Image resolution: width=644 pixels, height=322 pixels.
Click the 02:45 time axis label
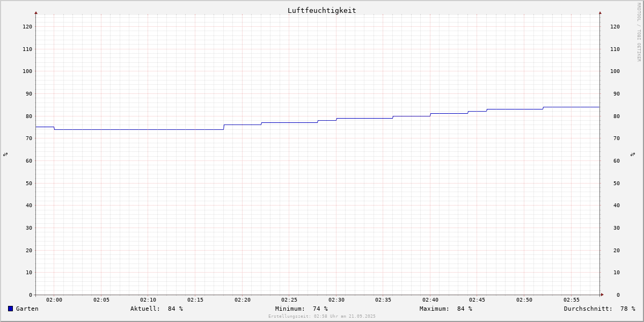478,300
